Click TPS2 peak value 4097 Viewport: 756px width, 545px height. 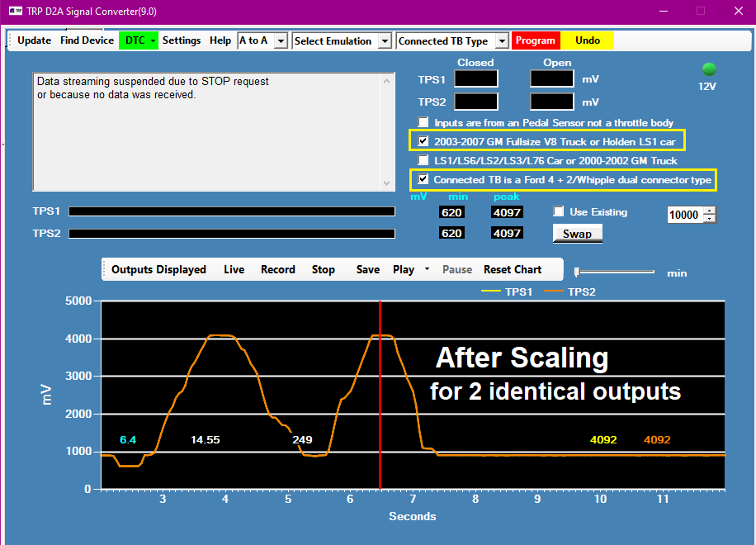click(507, 233)
